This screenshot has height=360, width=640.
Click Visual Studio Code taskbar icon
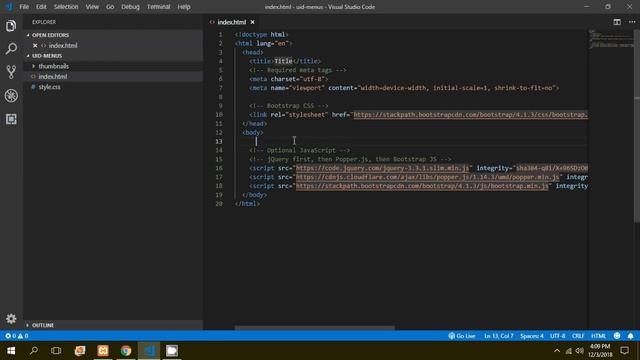149,351
